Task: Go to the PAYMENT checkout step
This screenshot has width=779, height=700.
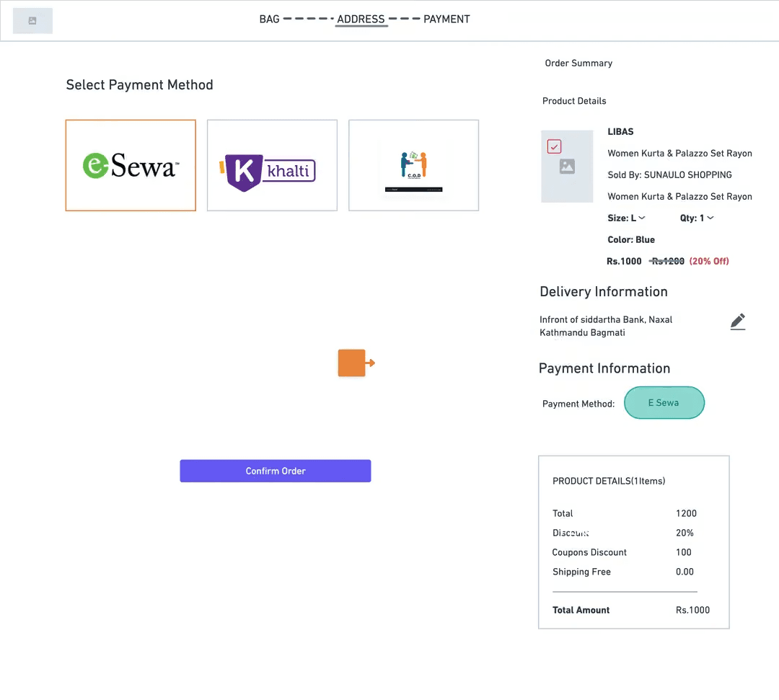Action: 446,19
